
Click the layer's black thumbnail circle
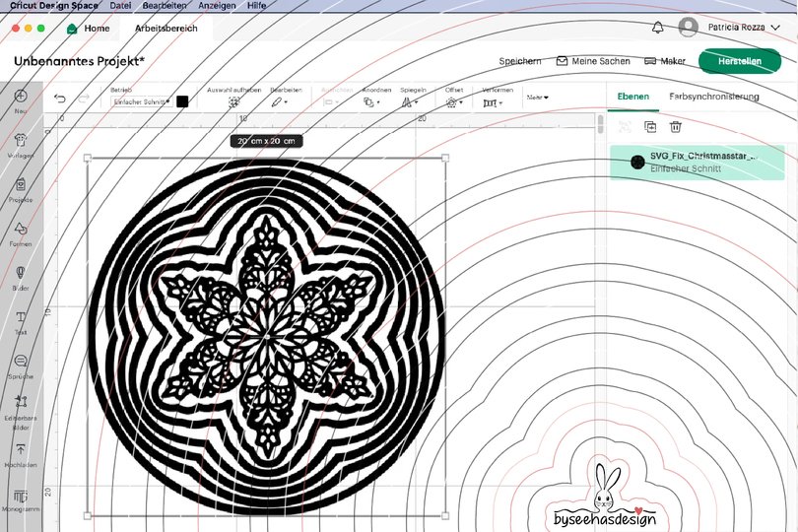pos(637,163)
